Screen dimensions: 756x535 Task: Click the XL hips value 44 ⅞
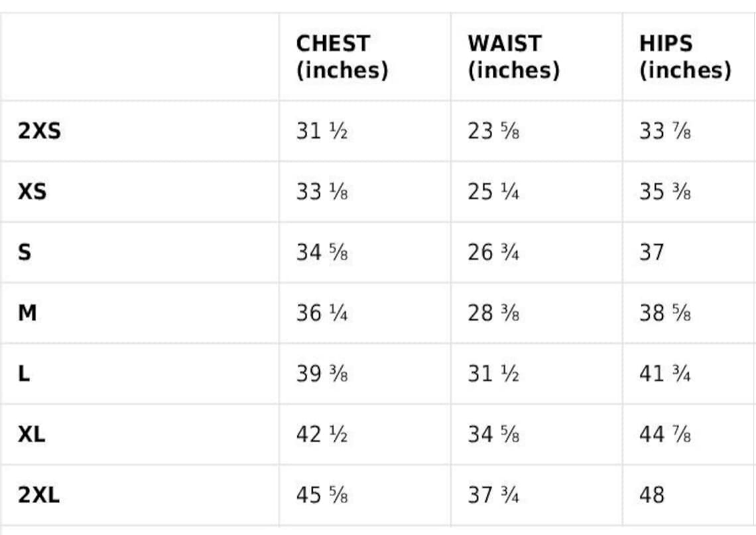click(665, 434)
